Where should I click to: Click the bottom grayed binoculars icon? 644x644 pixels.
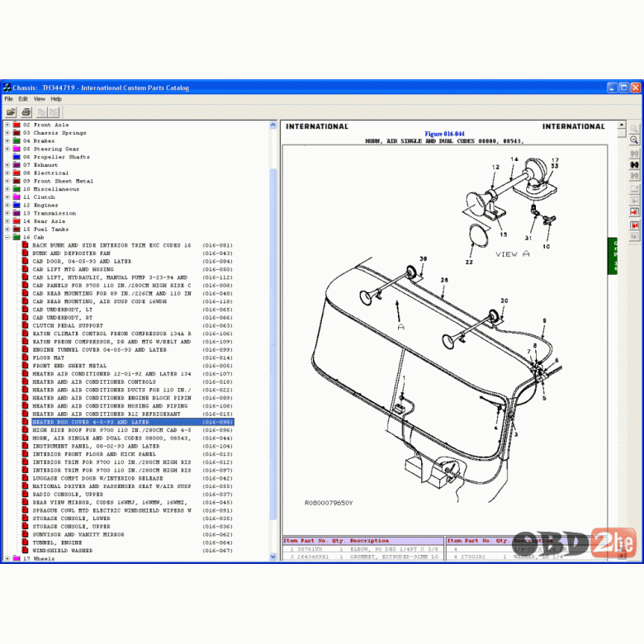(634, 176)
